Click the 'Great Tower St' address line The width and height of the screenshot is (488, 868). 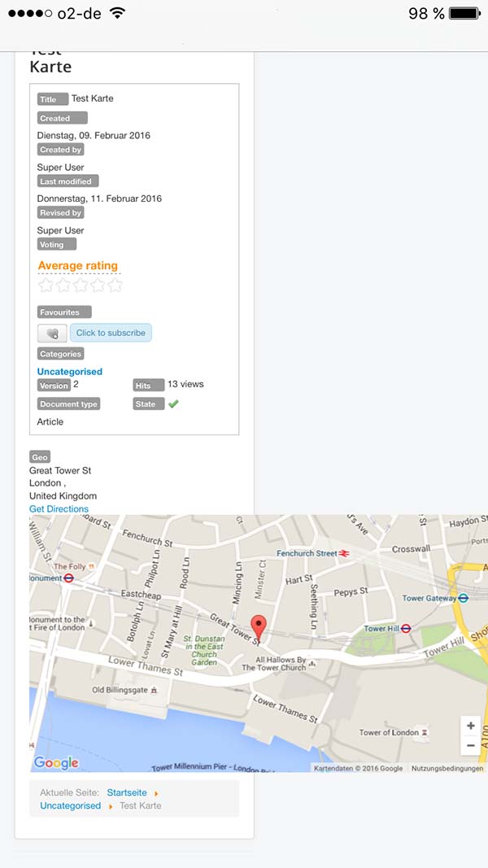(60, 470)
